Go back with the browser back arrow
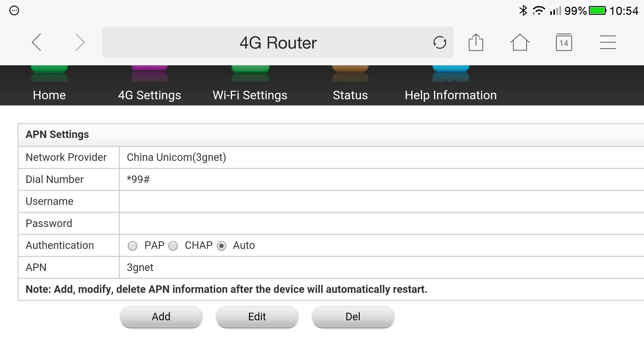This screenshot has width=644, height=362. point(36,42)
